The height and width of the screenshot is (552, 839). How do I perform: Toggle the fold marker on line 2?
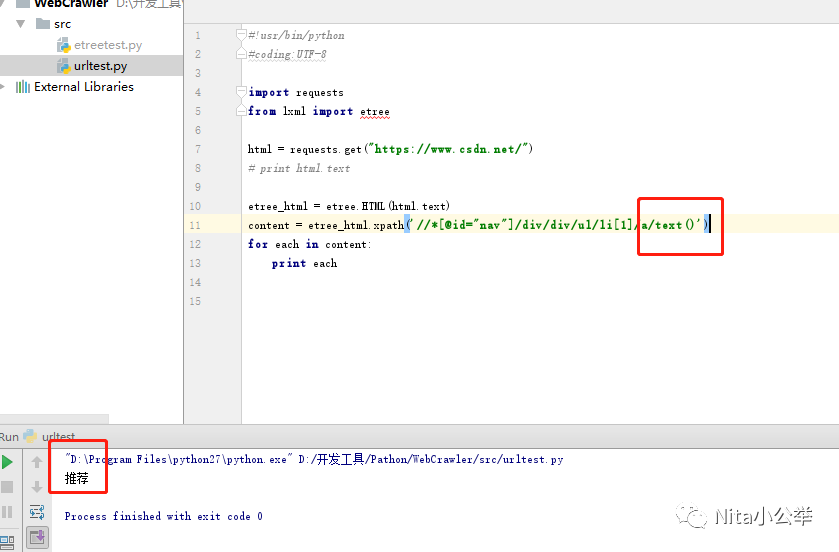click(241, 54)
